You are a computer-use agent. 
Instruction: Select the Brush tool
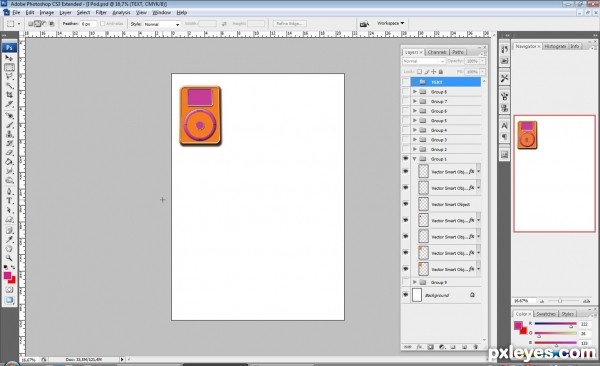(x=9, y=125)
